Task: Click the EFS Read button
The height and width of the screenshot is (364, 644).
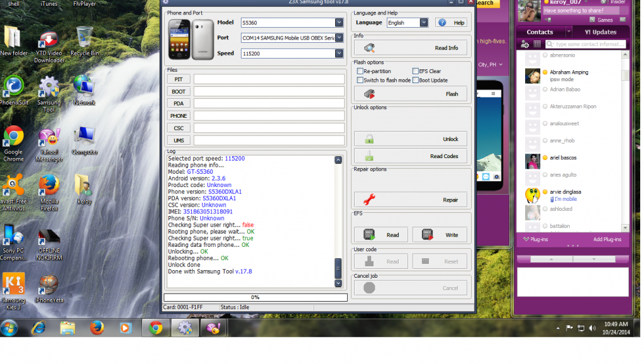Action: (x=380, y=235)
